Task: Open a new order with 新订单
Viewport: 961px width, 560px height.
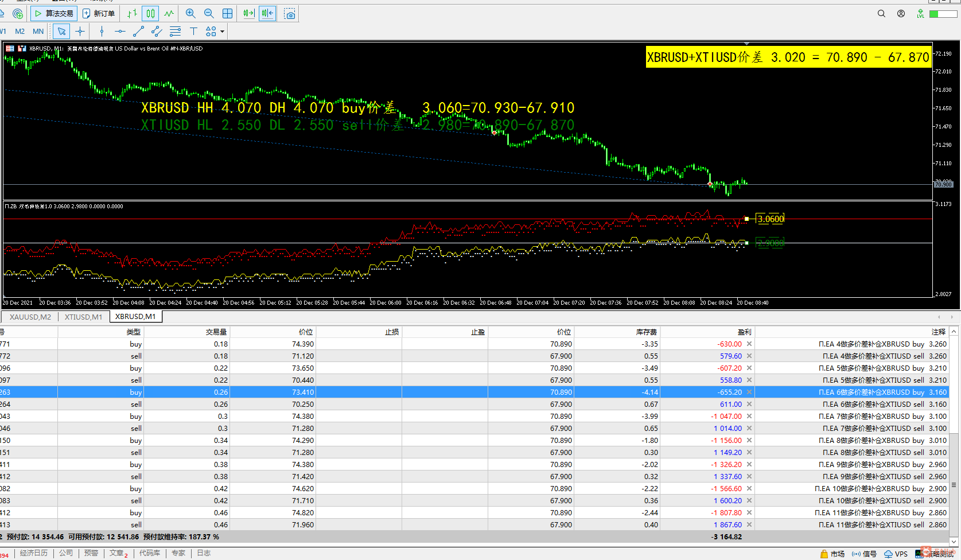Action: 99,13
